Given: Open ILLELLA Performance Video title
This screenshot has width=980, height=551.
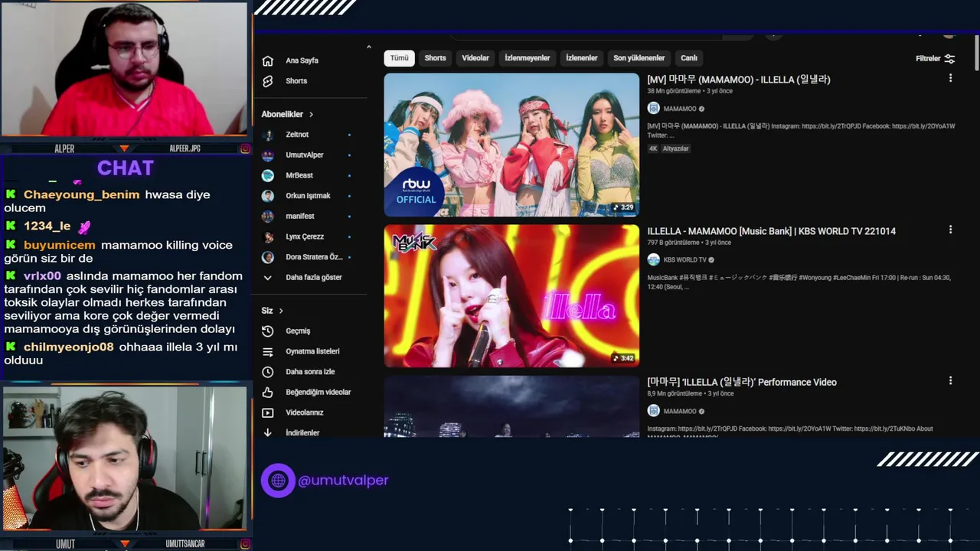Looking at the screenshot, I should coord(742,382).
